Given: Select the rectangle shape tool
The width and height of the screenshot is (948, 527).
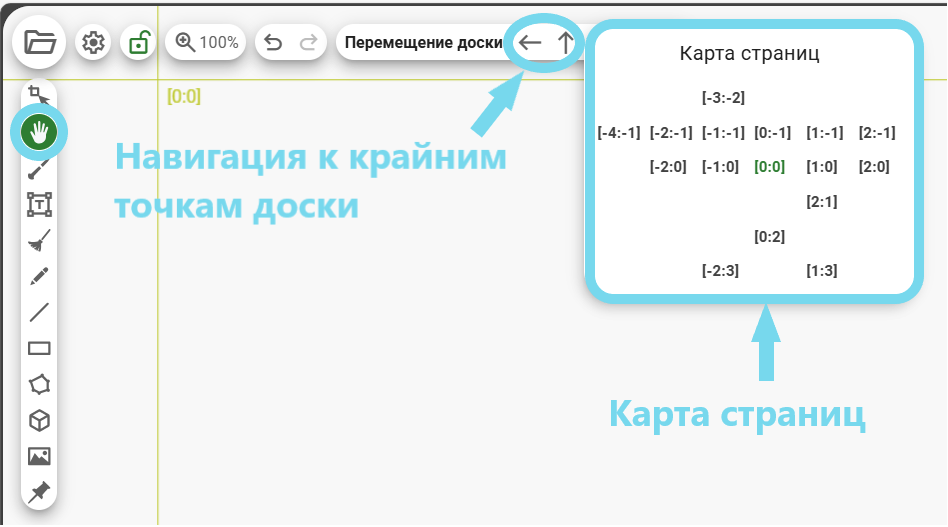Looking at the screenshot, I should coord(39,349).
